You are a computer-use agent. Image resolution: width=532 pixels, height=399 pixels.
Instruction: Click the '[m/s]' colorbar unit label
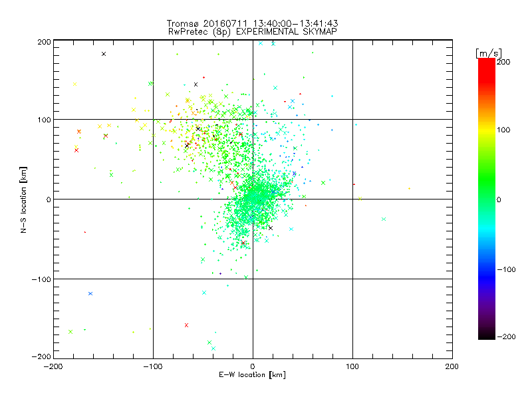click(x=489, y=53)
